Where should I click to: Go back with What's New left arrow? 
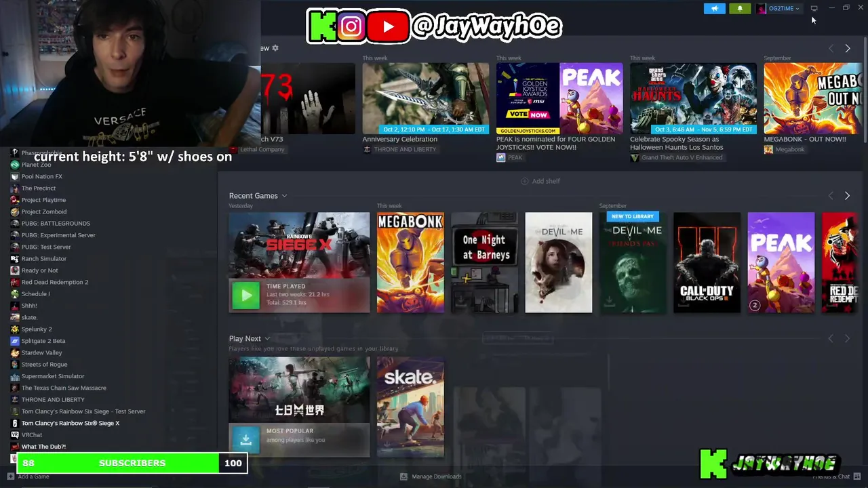tap(831, 48)
